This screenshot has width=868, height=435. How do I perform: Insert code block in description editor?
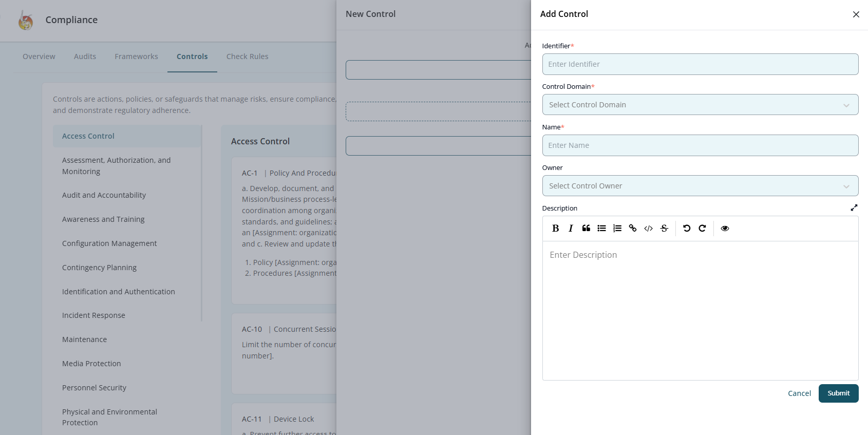(x=648, y=229)
